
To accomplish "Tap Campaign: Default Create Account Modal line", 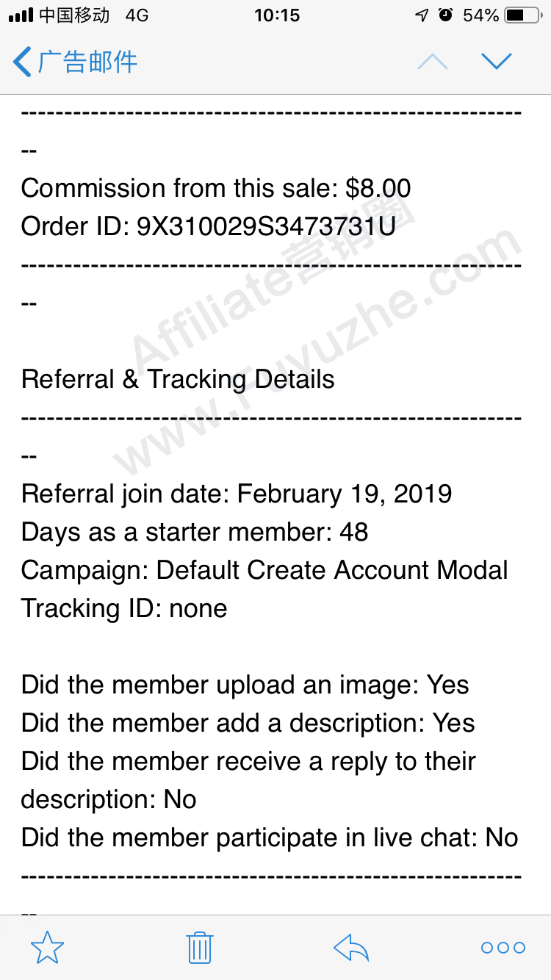I will [x=264, y=570].
